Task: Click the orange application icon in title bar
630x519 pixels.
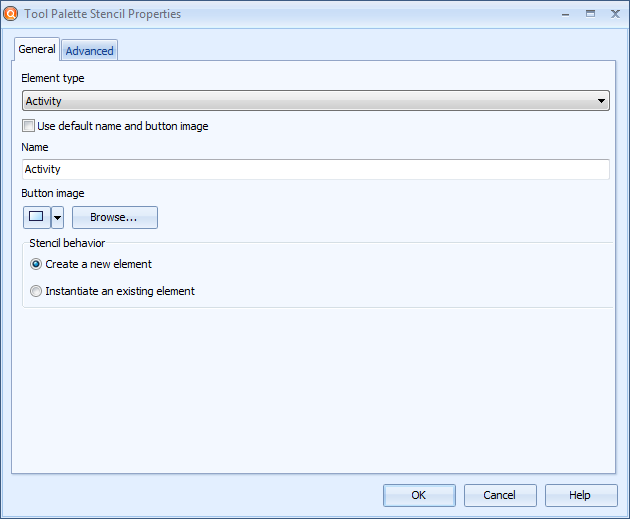Action: [x=10, y=14]
